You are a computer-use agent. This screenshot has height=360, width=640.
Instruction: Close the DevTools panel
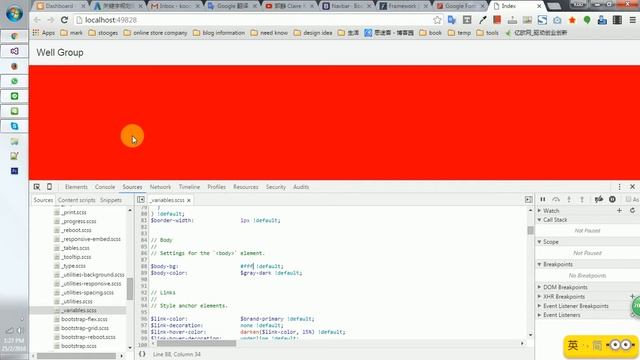point(632,187)
